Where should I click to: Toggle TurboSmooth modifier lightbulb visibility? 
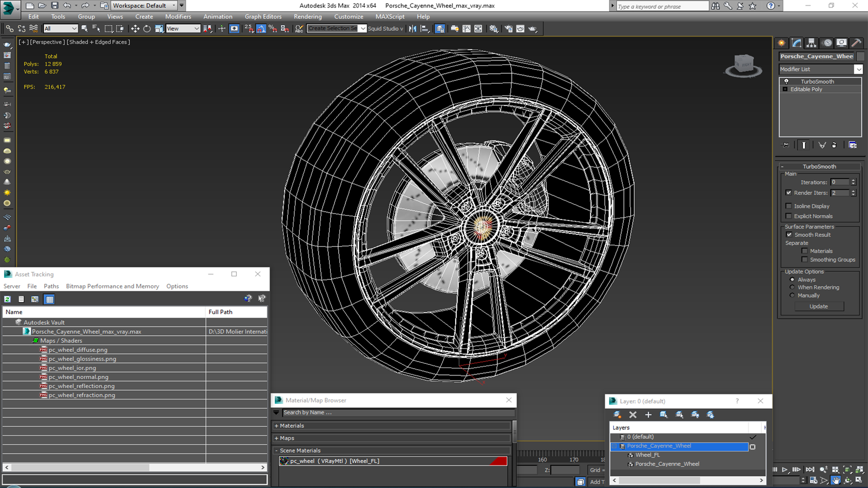[787, 81]
